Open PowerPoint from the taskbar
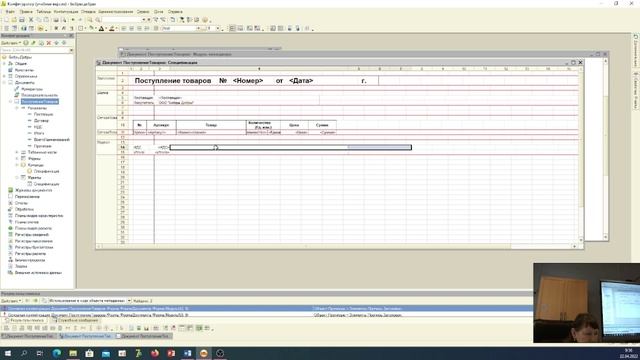The image size is (640, 360). click(171, 353)
